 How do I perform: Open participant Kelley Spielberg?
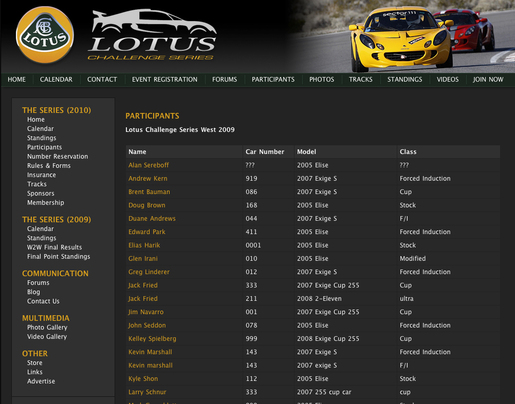(x=152, y=338)
